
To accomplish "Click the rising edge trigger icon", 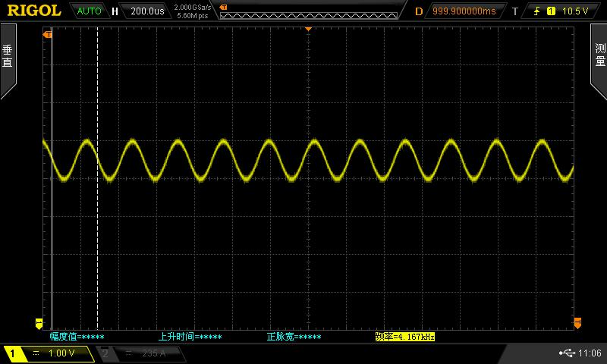I will click(x=538, y=11).
